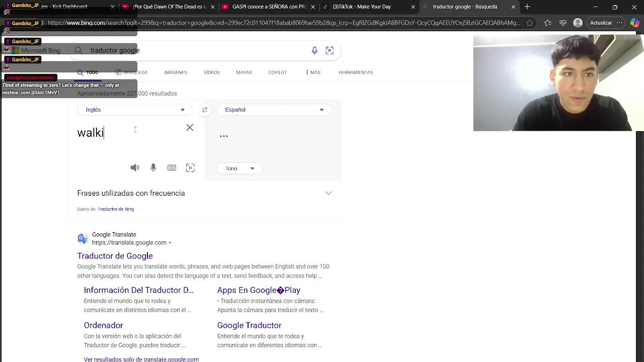
Task: Click the translation output placeholder dots
Action: (x=224, y=135)
